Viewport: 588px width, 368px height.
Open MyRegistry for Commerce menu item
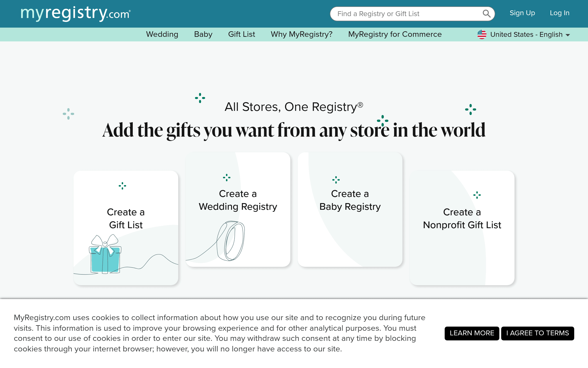point(395,34)
